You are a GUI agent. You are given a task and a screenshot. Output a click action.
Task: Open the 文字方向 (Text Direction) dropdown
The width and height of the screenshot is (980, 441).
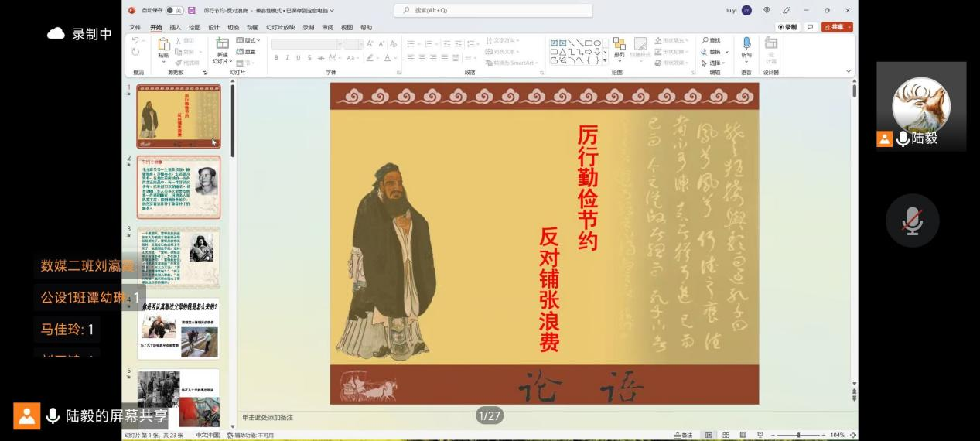click(501, 40)
